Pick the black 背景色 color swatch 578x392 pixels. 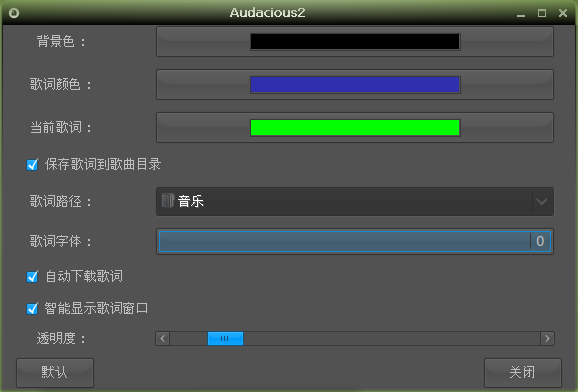coord(355,41)
